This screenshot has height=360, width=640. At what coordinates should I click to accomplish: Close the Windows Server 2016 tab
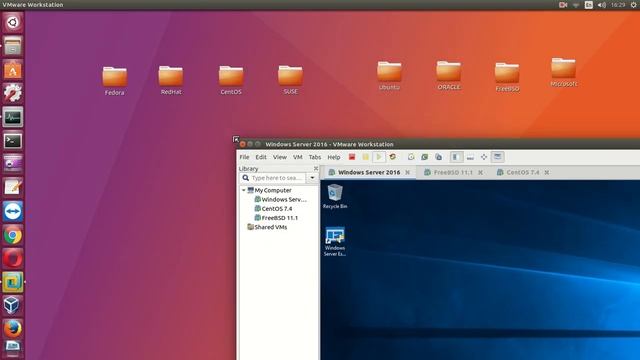pos(407,173)
